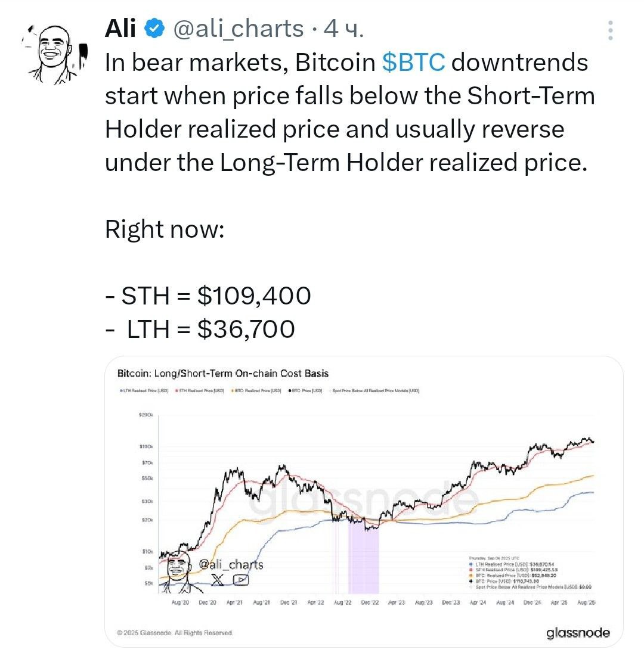Click the Ali display name
Screen dimensions: 644x662
tap(120, 29)
